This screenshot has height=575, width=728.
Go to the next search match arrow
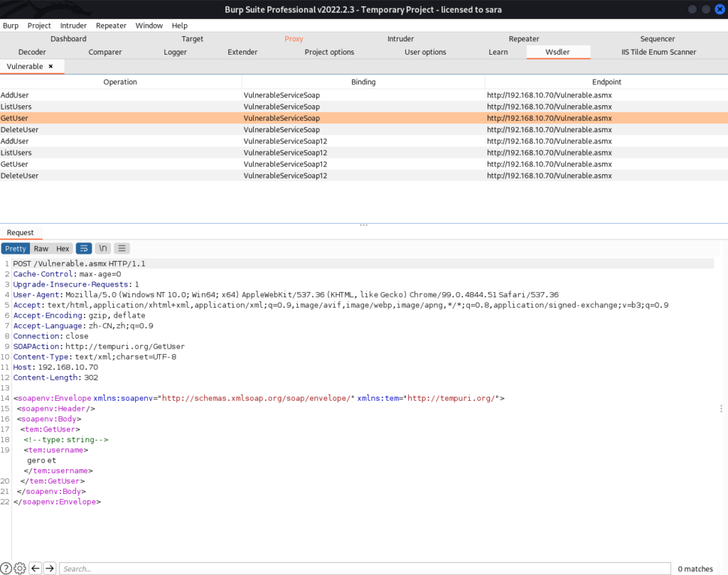50,569
